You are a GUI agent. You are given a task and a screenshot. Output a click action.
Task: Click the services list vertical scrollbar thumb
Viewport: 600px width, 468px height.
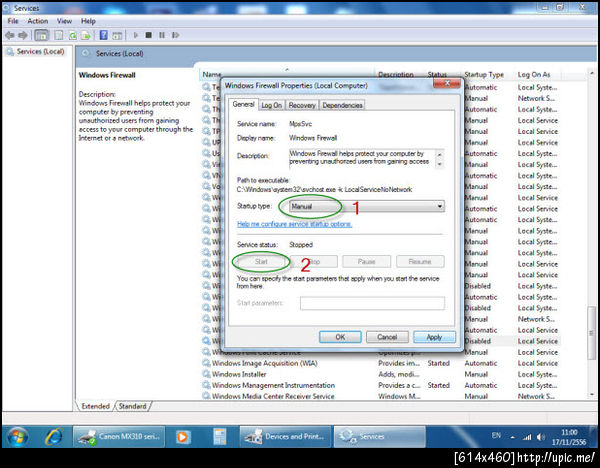click(592, 333)
